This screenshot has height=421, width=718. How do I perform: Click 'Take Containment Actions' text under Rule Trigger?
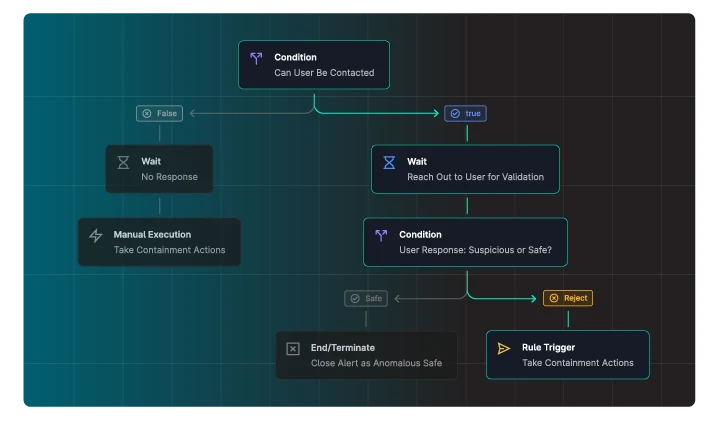point(578,363)
